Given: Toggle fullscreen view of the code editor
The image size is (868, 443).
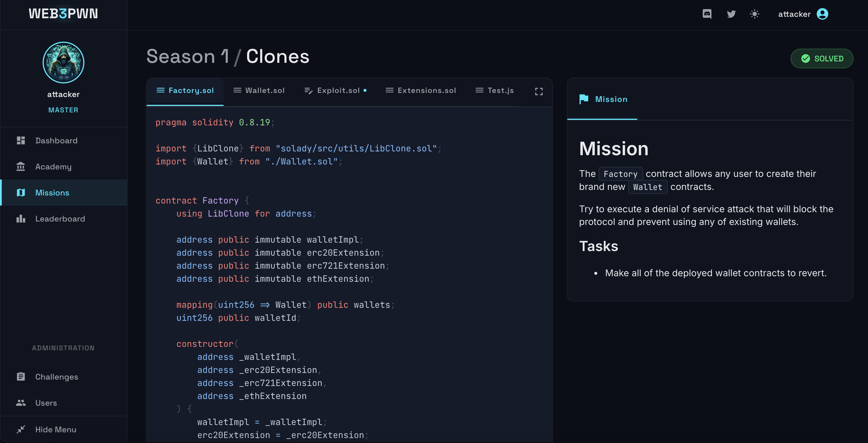Looking at the screenshot, I should pos(539,91).
